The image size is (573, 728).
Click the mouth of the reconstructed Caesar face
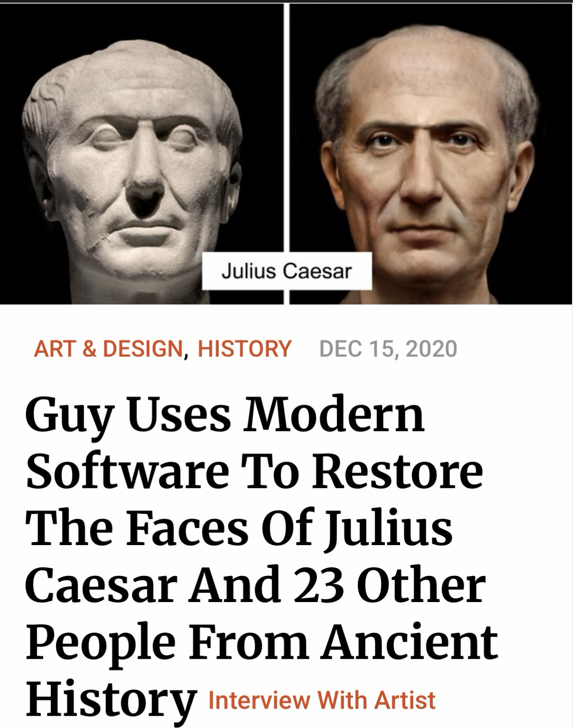click(x=425, y=229)
